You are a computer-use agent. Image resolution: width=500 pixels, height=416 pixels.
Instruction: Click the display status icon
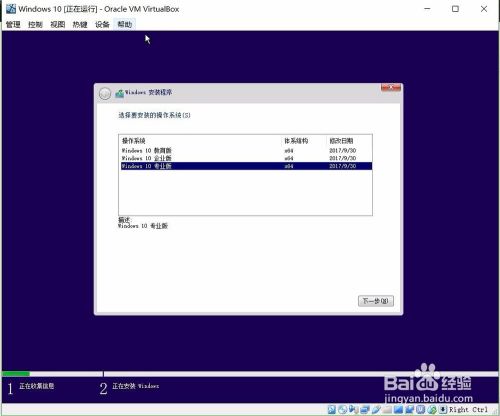398,409
